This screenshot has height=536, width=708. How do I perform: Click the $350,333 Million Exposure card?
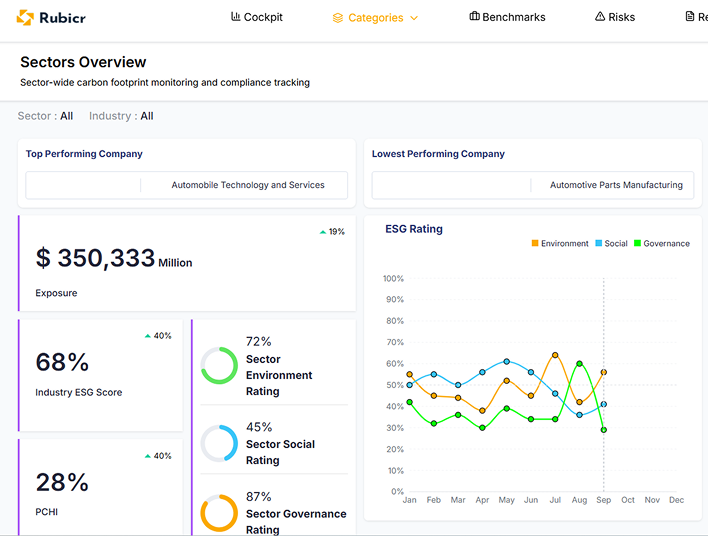tap(187, 263)
